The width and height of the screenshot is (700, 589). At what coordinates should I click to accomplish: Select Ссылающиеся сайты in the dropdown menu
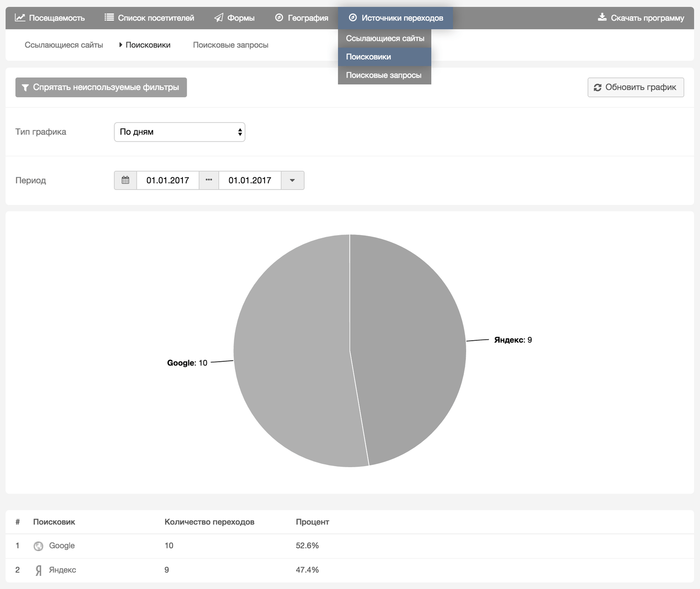(x=385, y=38)
